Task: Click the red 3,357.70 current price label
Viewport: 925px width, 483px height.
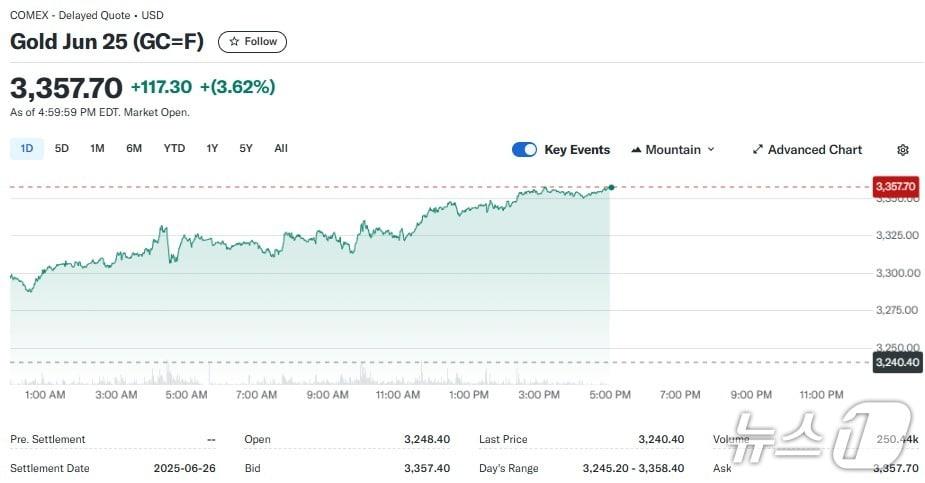Action: pyautogui.click(x=896, y=187)
